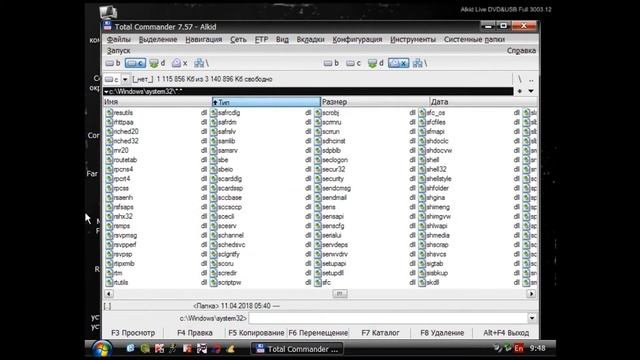Switch left panel to drive b

tap(113, 63)
